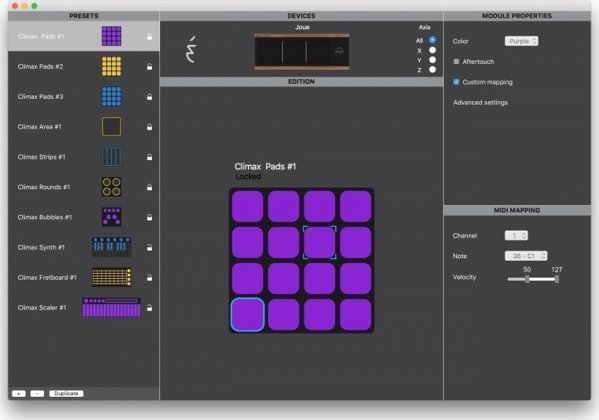This screenshot has height=420, width=599.
Task: Select the Climax Pads #1 purple grid thumbnail
Action: 112,36
